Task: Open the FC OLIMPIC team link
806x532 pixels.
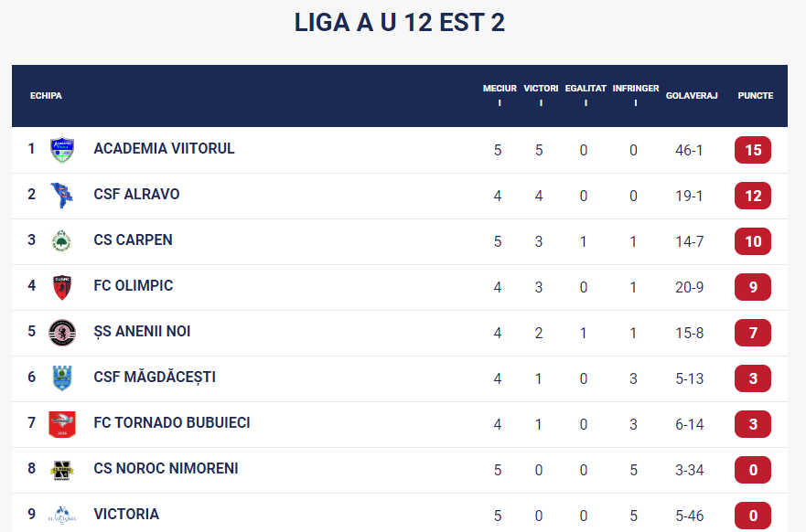Action: [133, 285]
